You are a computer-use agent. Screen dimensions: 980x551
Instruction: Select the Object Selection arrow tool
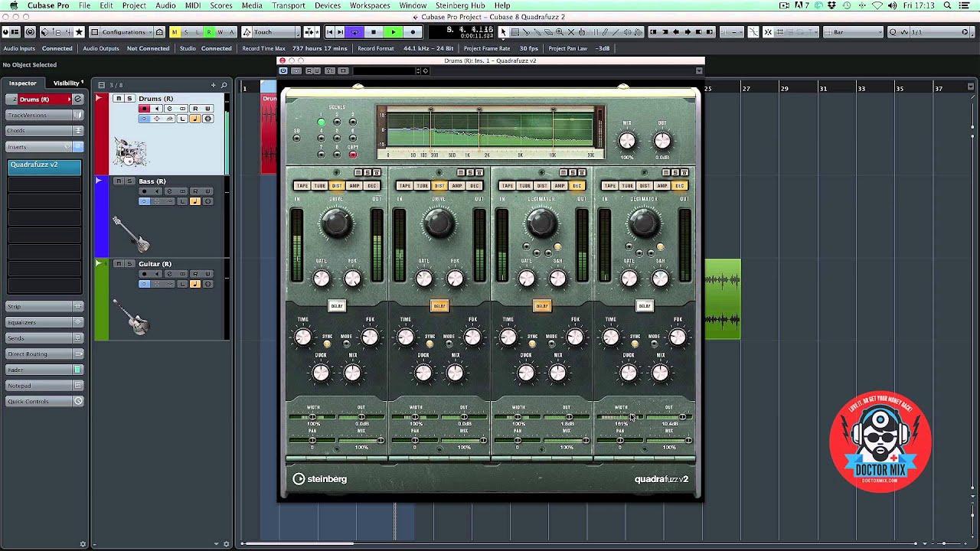pyautogui.click(x=503, y=32)
